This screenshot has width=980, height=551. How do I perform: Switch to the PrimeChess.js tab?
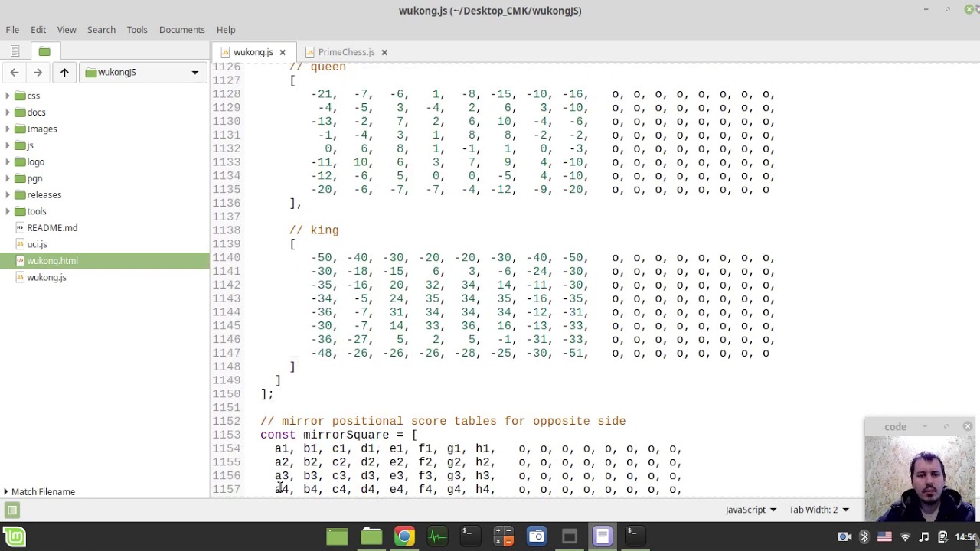point(346,52)
